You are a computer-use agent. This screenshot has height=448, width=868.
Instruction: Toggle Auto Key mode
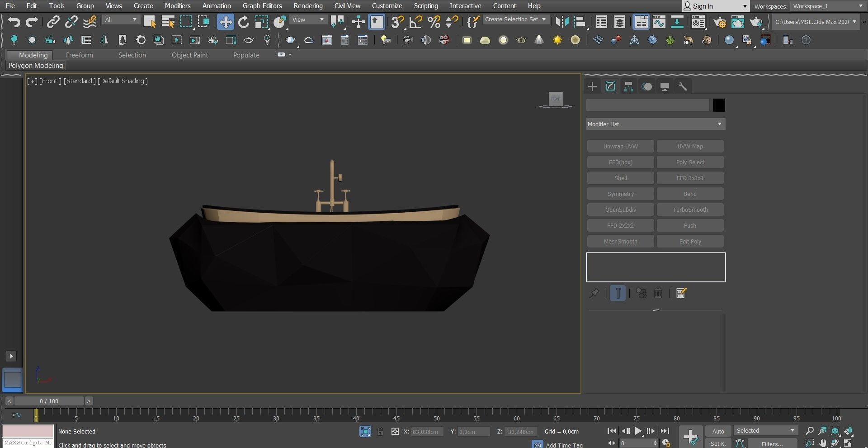click(718, 431)
